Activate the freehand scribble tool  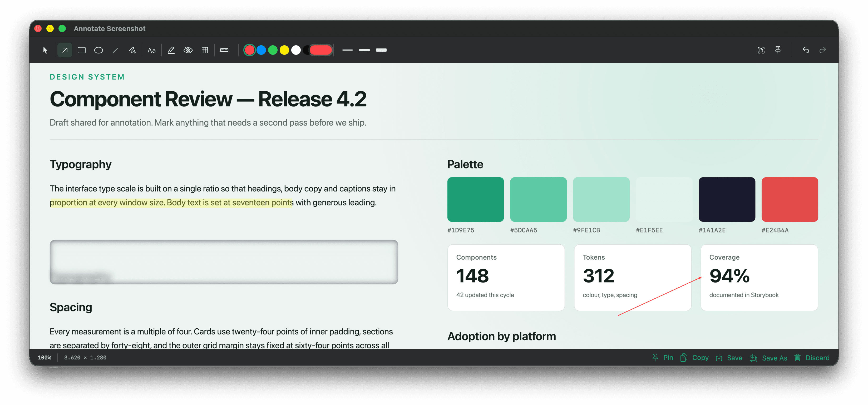tap(132, 50)
